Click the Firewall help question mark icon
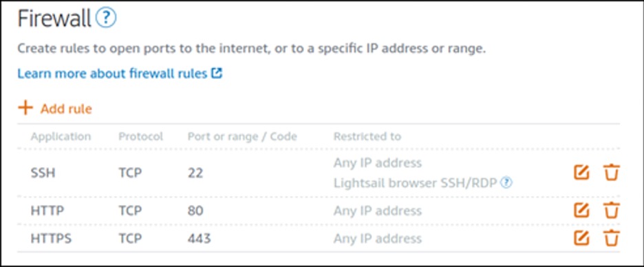The height and width of the screenshot is (267, 644). click(106, 19)
